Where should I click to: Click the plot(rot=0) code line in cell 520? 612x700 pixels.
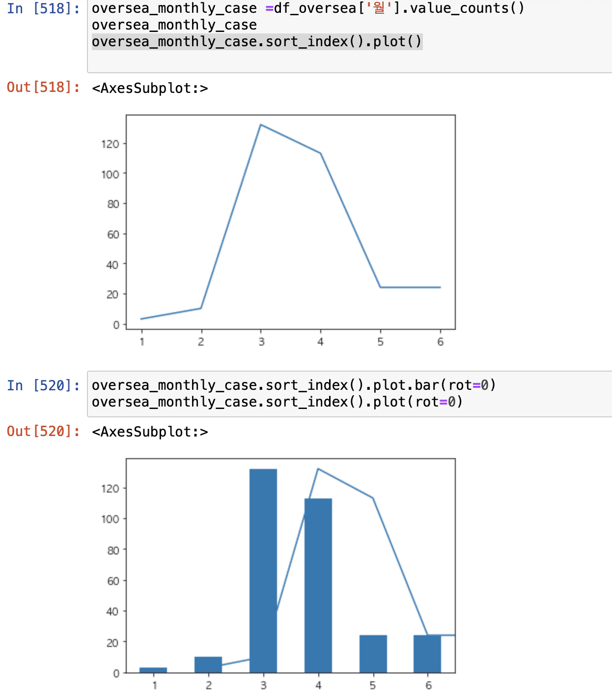pos(277,402)
